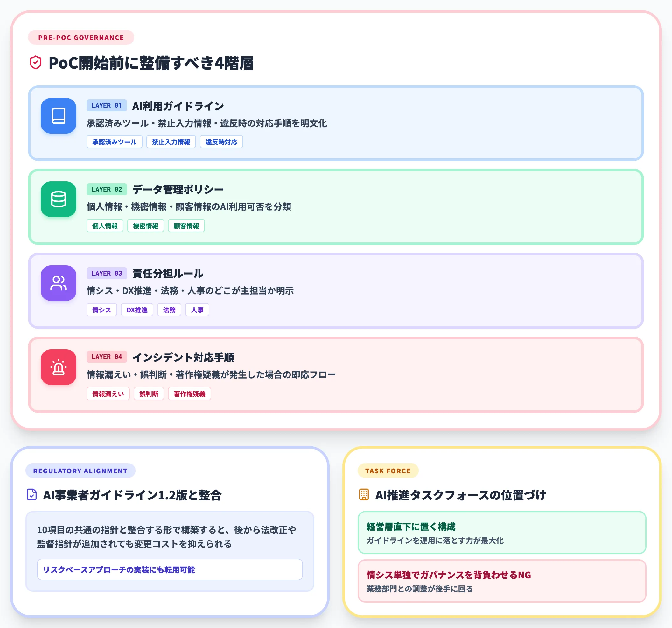
Task: Click the PoC開始前に整備すべき4階層 heading
Action: (151, 63)
